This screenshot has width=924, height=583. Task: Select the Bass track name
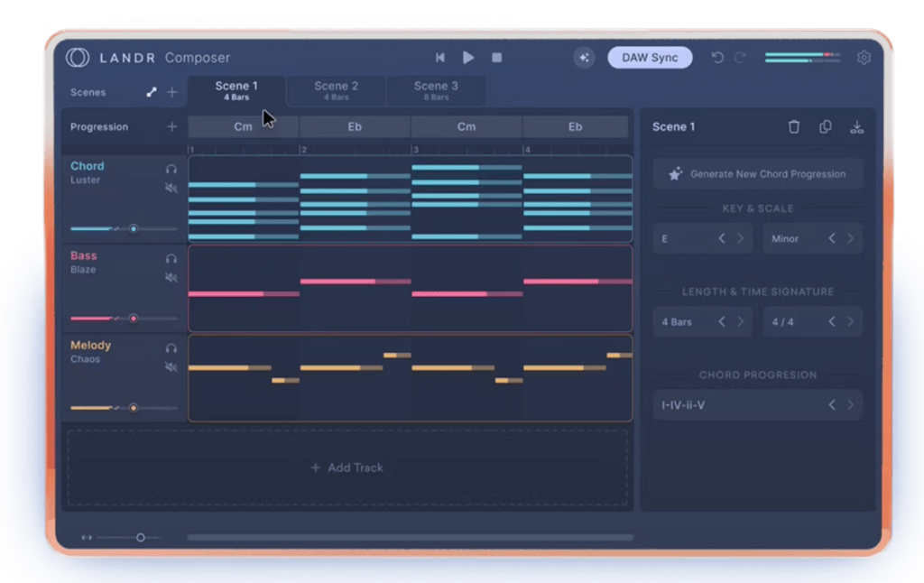point(84,255)
